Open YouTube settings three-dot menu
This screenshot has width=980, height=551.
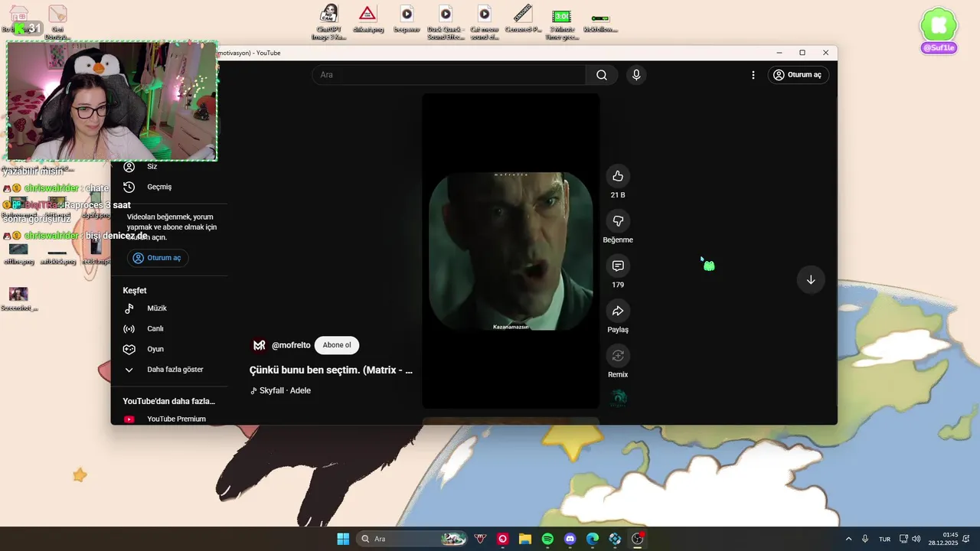[753, 75]
